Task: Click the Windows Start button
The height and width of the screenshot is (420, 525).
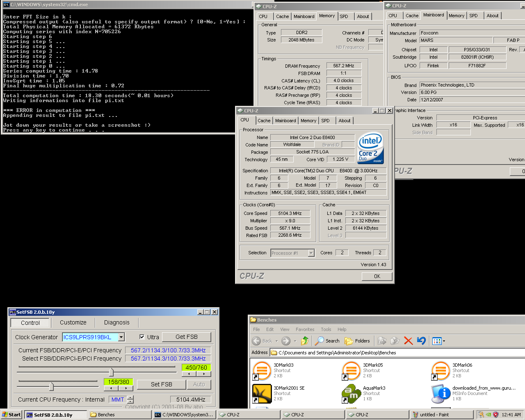Action: tap(11, 415)
